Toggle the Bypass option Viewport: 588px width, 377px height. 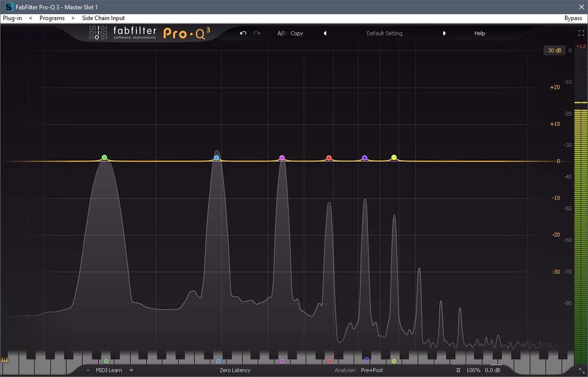[x=573, y=18]
